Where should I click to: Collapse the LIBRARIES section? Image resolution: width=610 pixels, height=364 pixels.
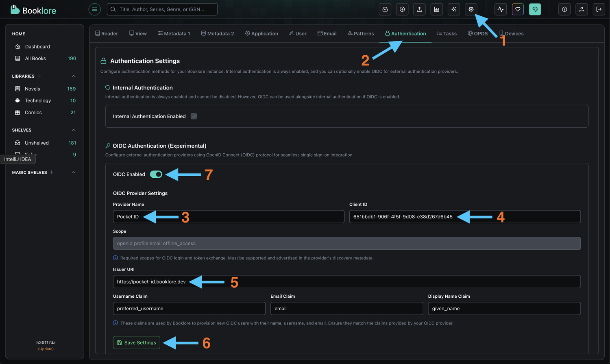(74, 76)
